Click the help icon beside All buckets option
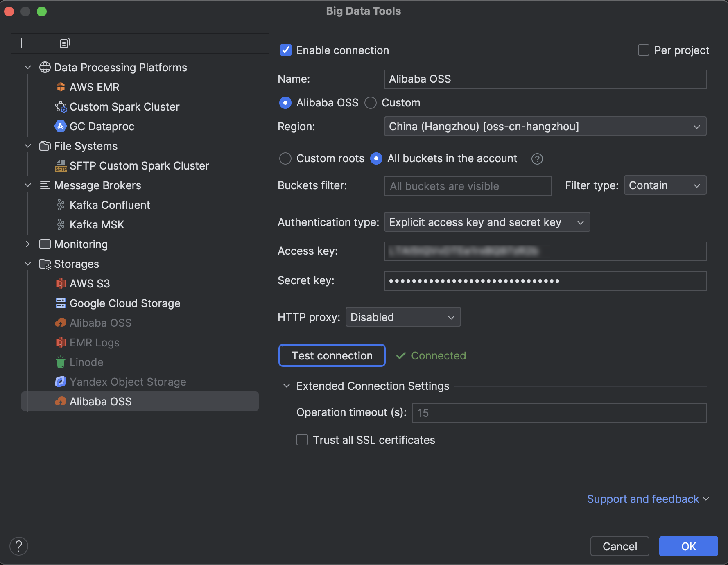The image size is (728, 565). click(x=537, y=159)
